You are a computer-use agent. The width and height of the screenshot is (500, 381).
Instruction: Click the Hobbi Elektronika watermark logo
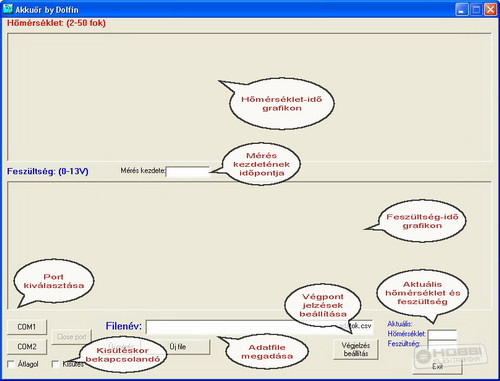[x=451, y=355]
